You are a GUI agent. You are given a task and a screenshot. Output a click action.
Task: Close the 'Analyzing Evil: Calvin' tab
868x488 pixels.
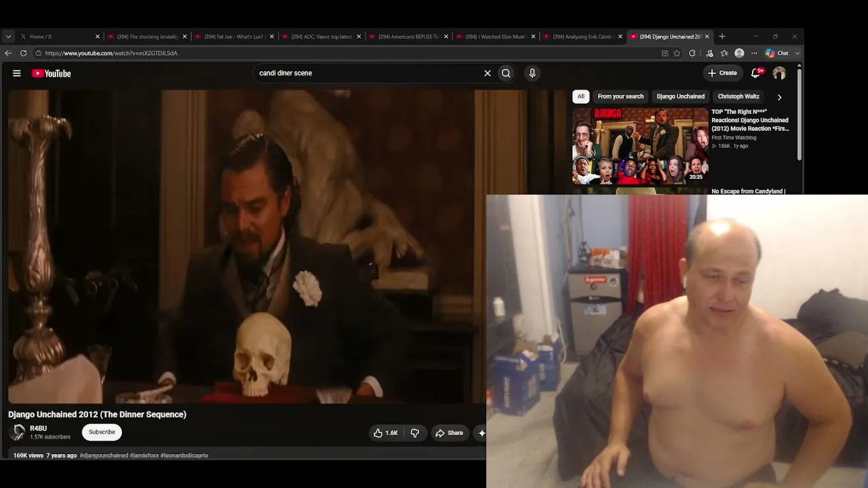[x=620, y=37]
